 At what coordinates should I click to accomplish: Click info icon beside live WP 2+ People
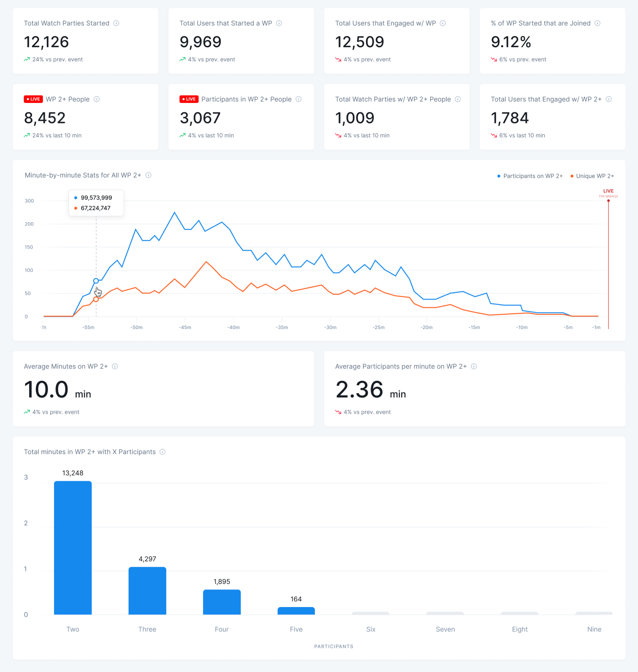97,99
